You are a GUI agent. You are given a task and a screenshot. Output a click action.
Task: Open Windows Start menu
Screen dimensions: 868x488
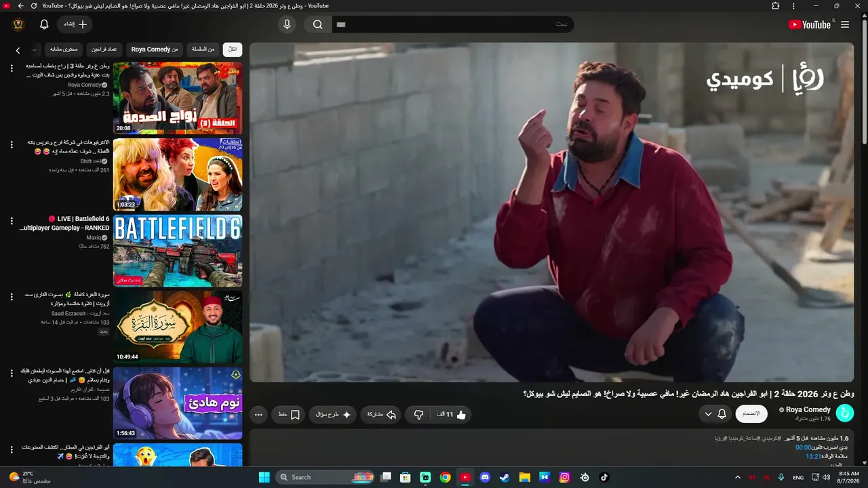(264, 477)
